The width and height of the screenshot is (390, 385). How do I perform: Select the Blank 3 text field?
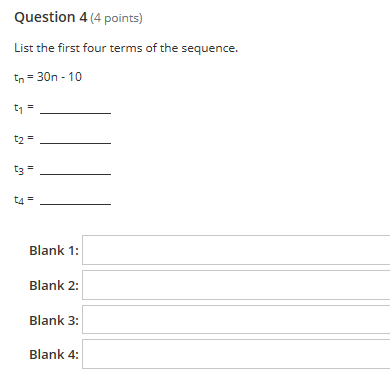point(236,319)
